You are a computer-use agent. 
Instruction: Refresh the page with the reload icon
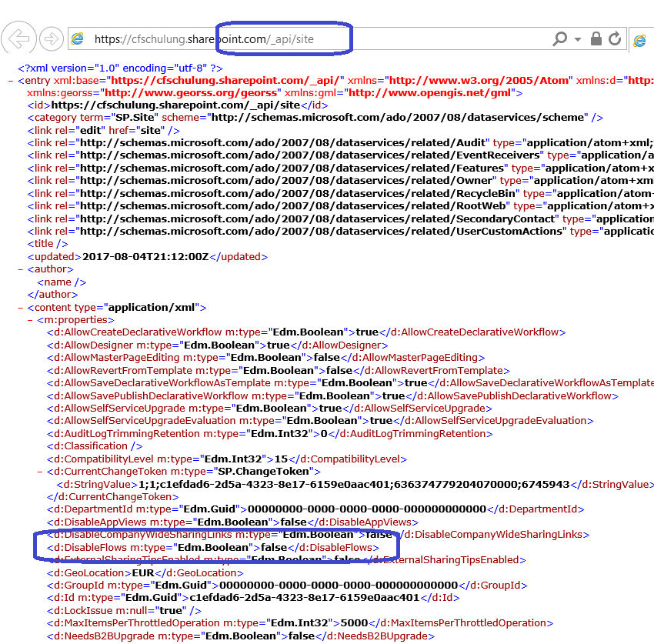tap(615, 38)
